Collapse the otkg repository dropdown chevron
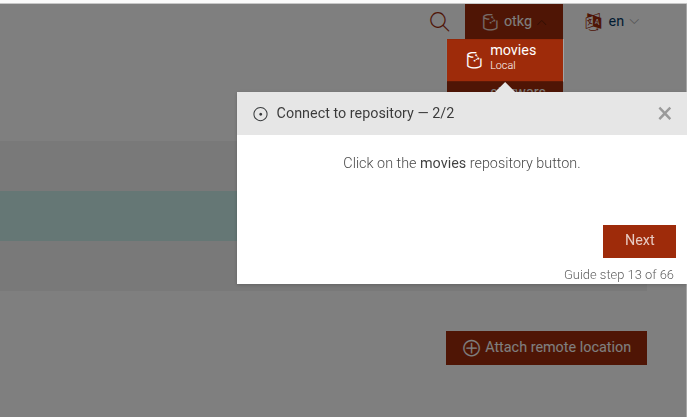 click(x=543, y=21)
